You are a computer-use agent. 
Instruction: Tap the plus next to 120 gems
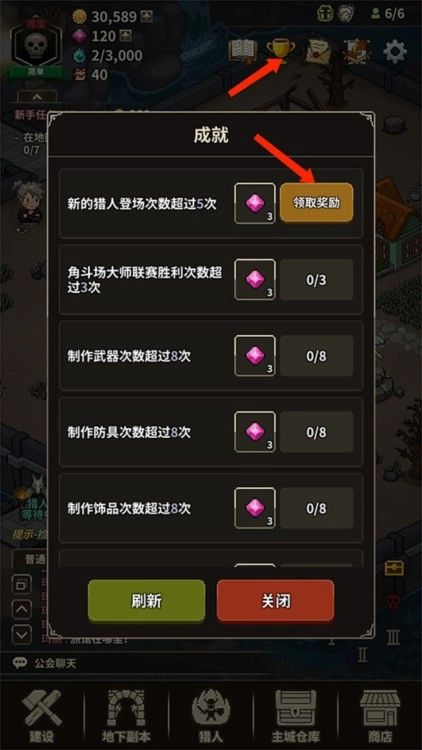point(126,36)
